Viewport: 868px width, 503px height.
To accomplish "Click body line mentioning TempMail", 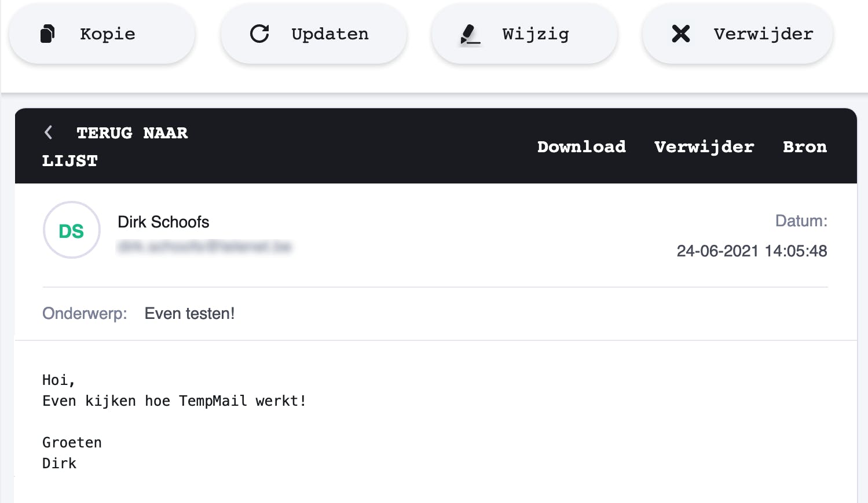I will 174,401.
